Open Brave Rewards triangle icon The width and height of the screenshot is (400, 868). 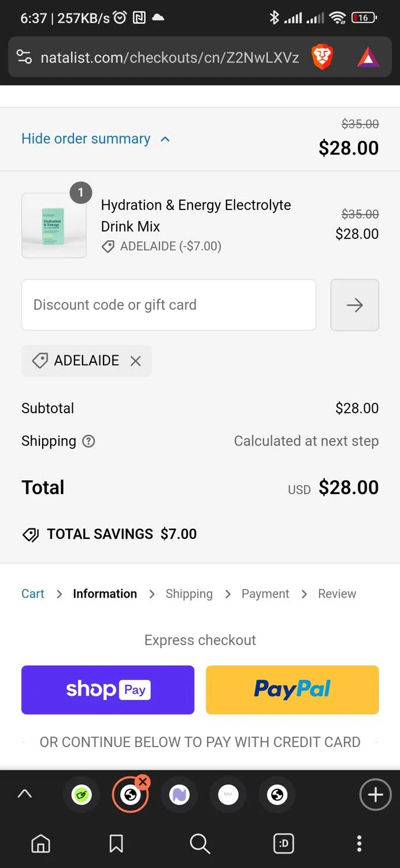[368, 57]
